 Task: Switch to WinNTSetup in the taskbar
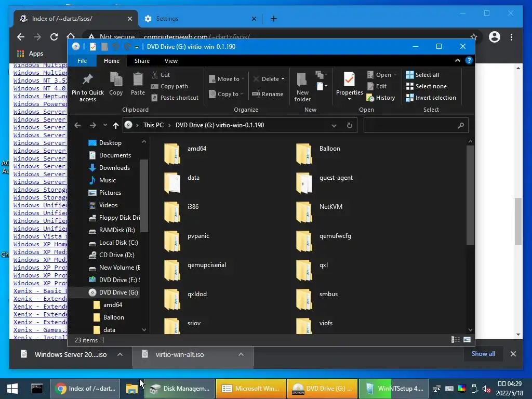[x=394, y=389]
